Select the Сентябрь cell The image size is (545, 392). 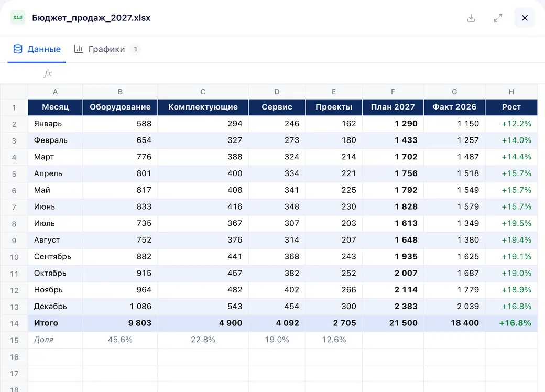pyautogui.click(x=55, y=257)
